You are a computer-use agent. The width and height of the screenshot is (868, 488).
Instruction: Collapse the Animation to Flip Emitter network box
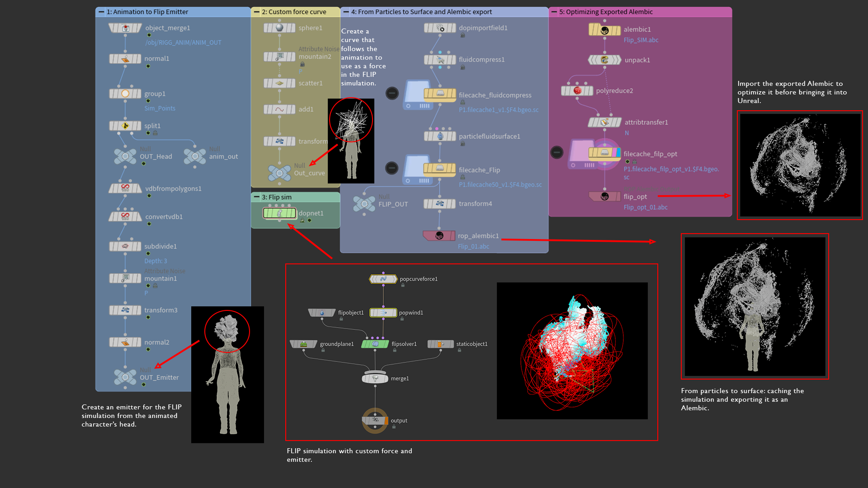click(101, 12)
